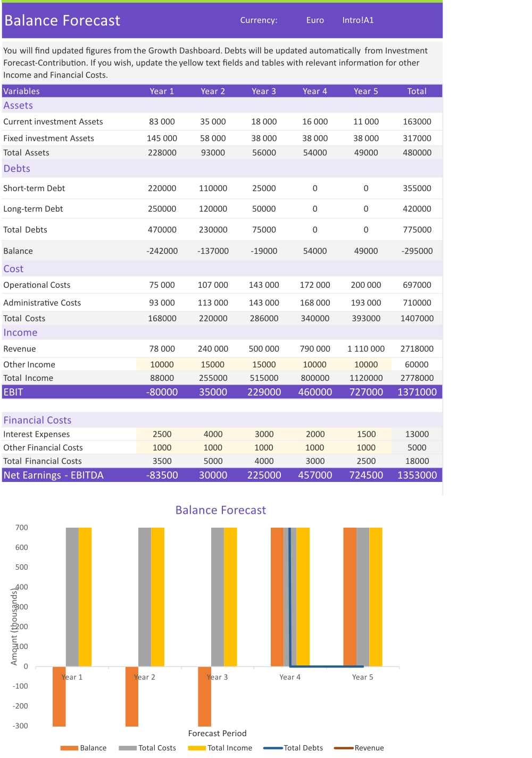
Task: Click the Currency: label
Action: [x=259, y=20]
